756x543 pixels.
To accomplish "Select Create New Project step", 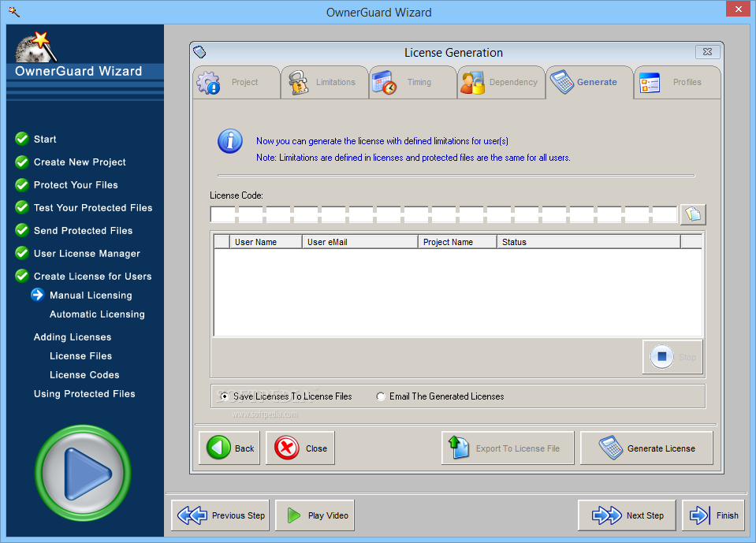I will (x=80, y=162).
